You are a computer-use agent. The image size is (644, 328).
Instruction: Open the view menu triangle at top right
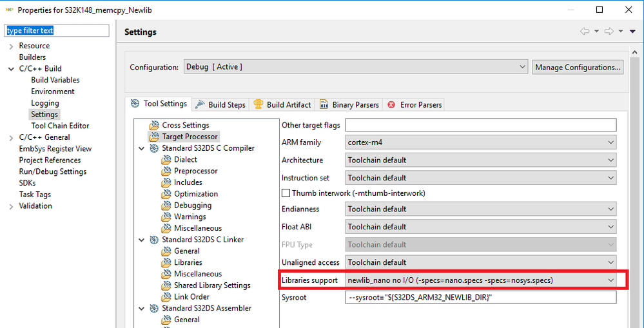click(x=632, y=31)
